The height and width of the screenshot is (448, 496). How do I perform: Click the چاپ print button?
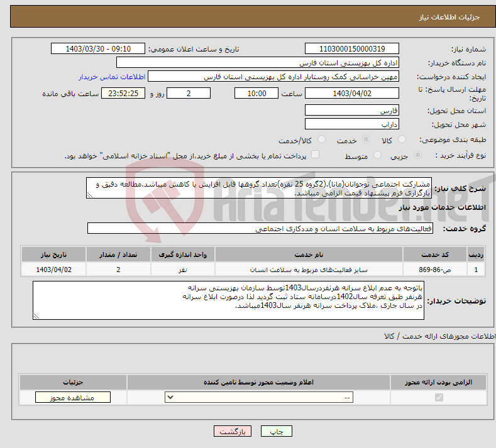click(277, 431)
